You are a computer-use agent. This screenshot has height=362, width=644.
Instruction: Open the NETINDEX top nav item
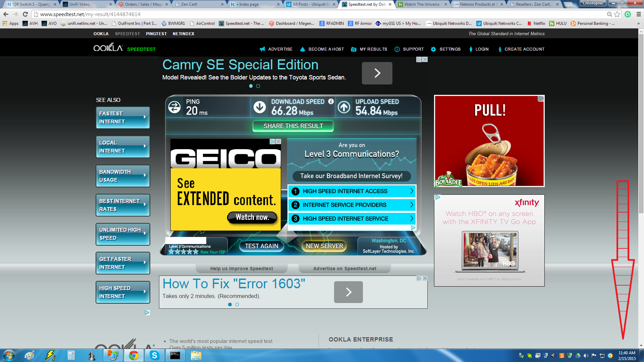183,34
